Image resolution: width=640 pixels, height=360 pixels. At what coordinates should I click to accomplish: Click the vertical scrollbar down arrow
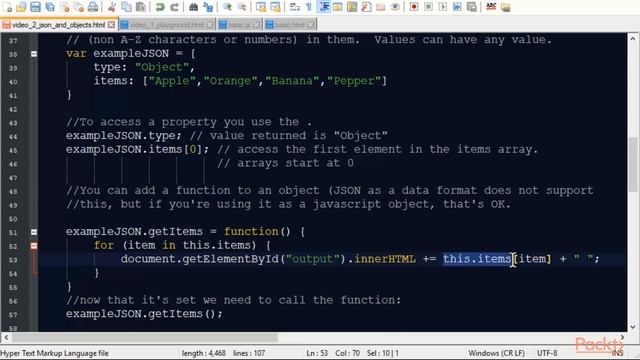(x=633, y=327)
